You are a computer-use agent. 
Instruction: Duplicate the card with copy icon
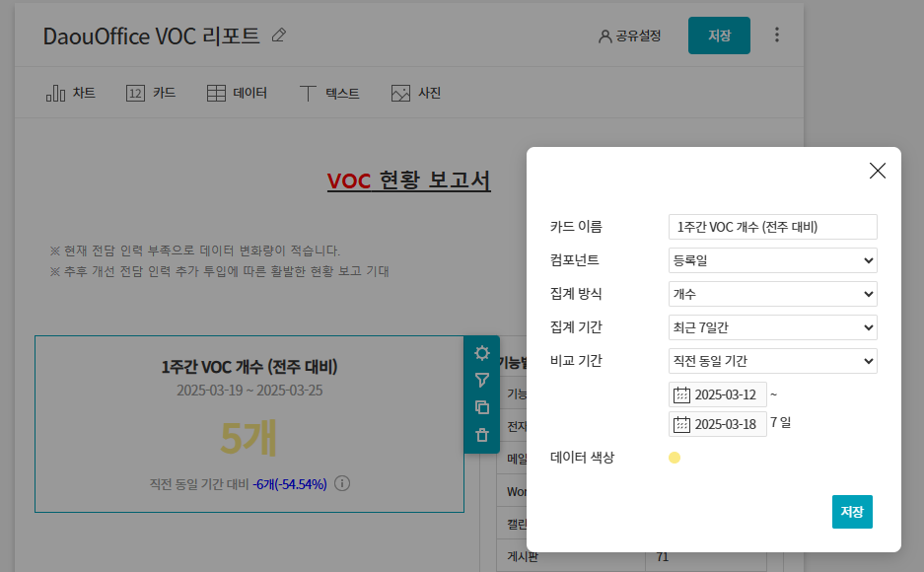click(481, 407)
